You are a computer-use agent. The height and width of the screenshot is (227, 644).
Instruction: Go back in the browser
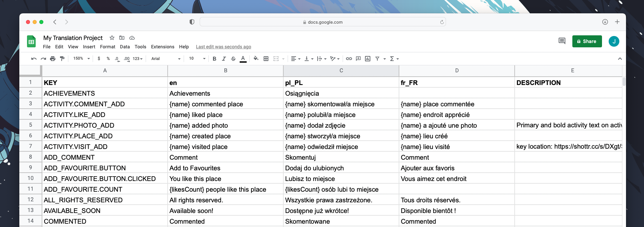[x=55, y=22]
